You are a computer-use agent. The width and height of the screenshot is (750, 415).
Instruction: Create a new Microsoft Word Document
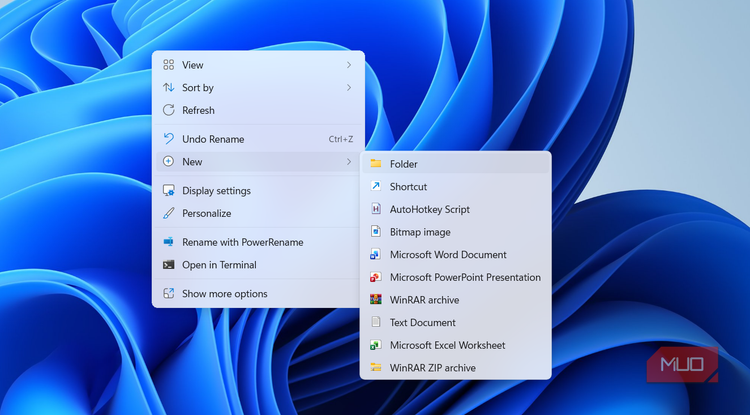455,254
